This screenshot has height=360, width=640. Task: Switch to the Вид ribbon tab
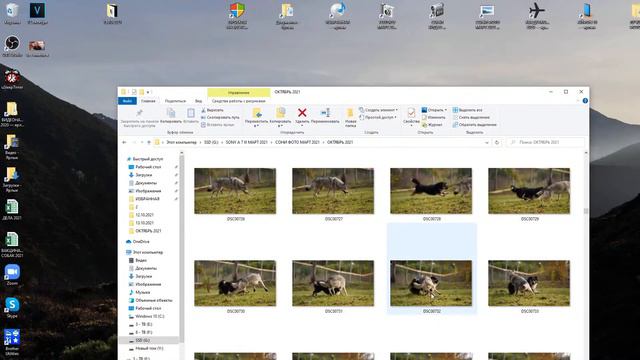pos(198,101)
